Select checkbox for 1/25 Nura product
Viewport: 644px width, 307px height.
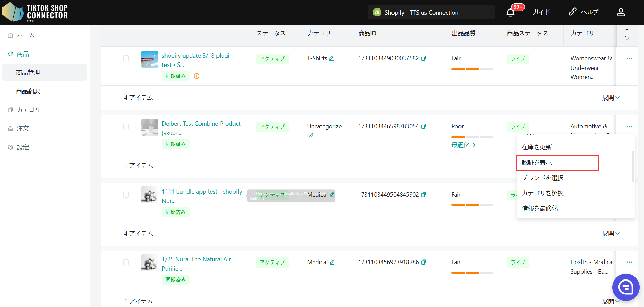pyautogui.click(x=126, y=262)
